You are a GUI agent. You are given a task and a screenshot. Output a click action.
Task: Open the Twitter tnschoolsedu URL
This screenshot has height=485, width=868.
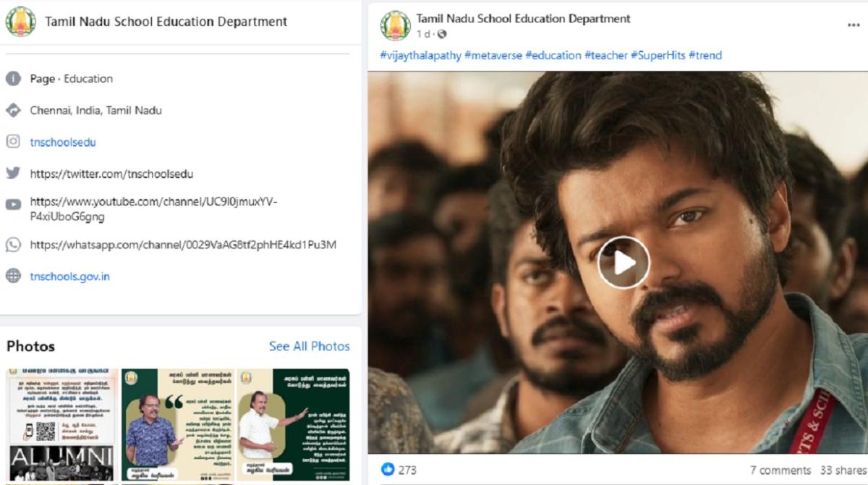111,174
